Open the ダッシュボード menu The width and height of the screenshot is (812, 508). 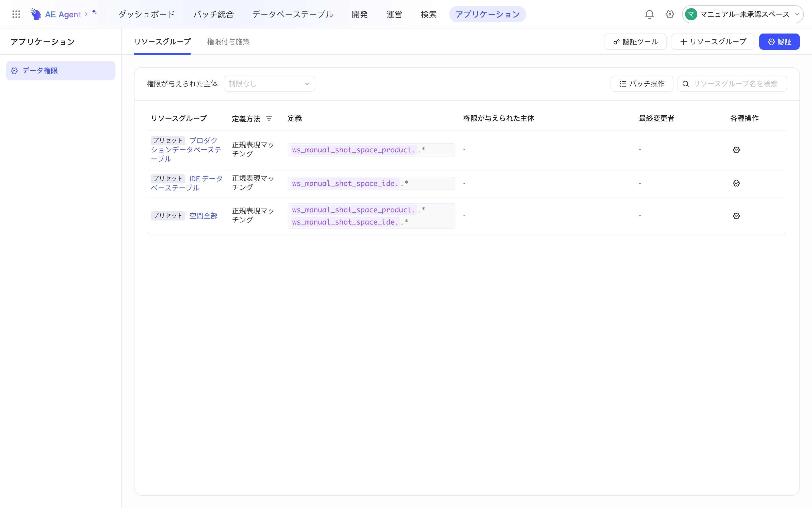pyautogui.click(x=147, y=14)
